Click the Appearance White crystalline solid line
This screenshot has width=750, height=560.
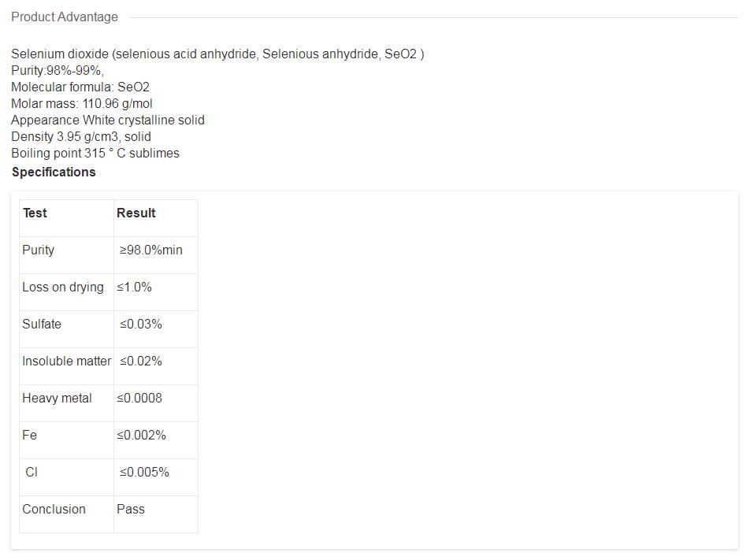pyautogui.click(x=108, y=120)
